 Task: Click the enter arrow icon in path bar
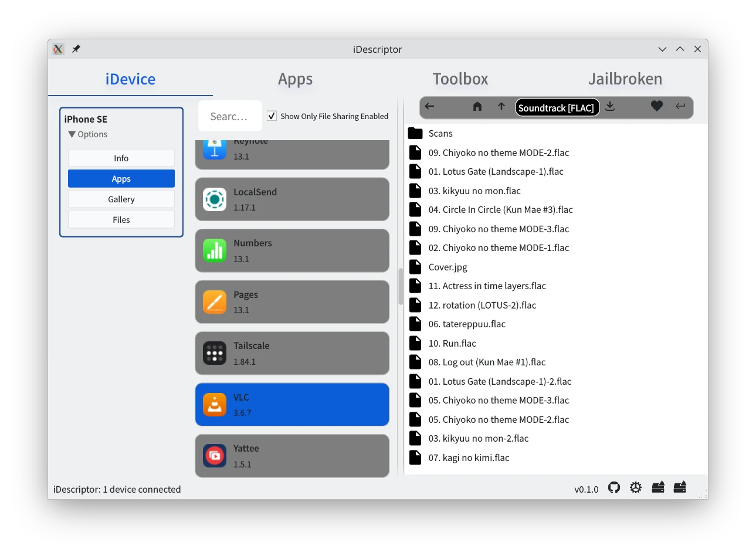click(680, 107)
